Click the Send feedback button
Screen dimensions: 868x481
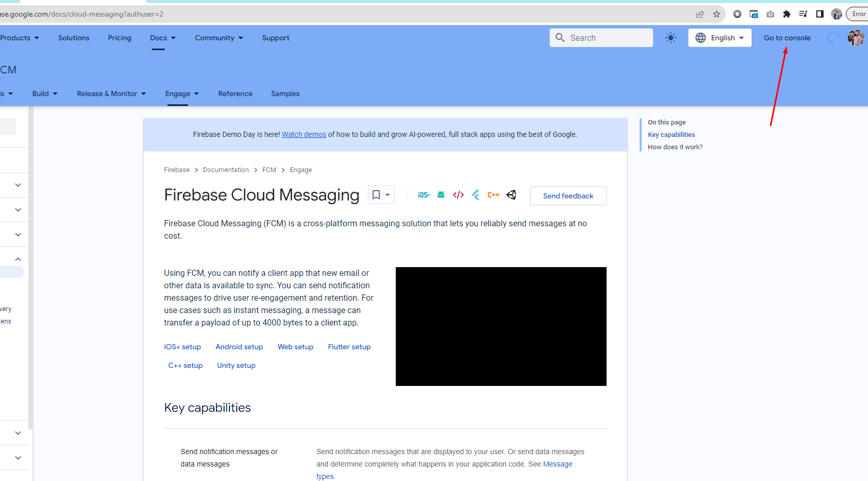coord(568,196)
